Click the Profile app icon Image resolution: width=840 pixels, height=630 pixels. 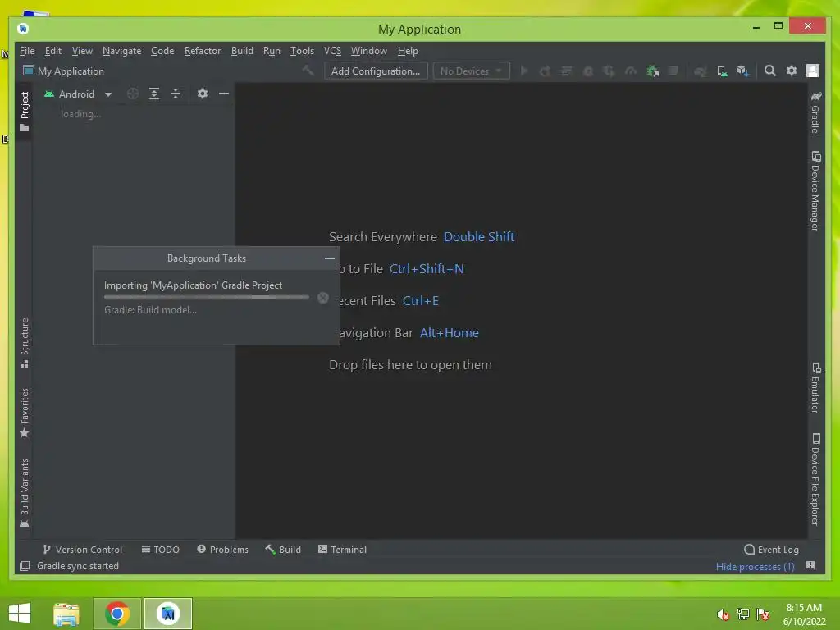pyautogui.click(x=631, y=71)
